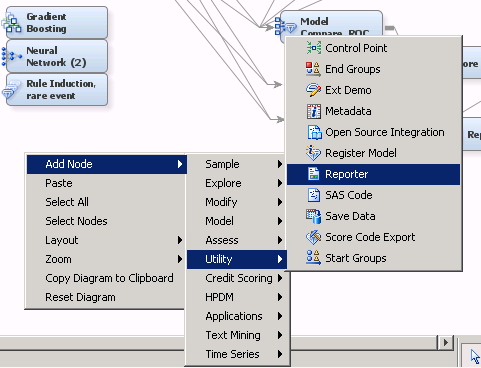
Task: Choose Select All from the context menu
Action: click(x=106, y=202)
